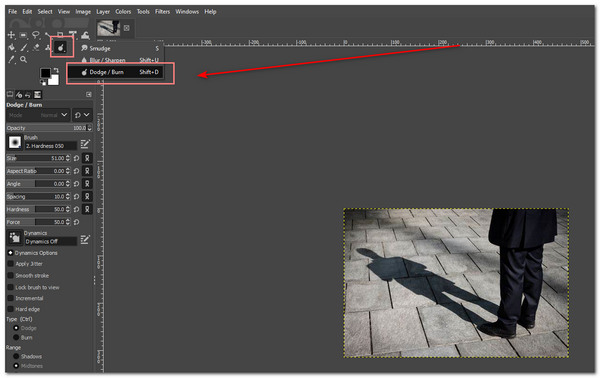Enable Apply Jitter checkbox
This screenshot has height=378, width=600.
pyautogui.click(x=11, y=264)
